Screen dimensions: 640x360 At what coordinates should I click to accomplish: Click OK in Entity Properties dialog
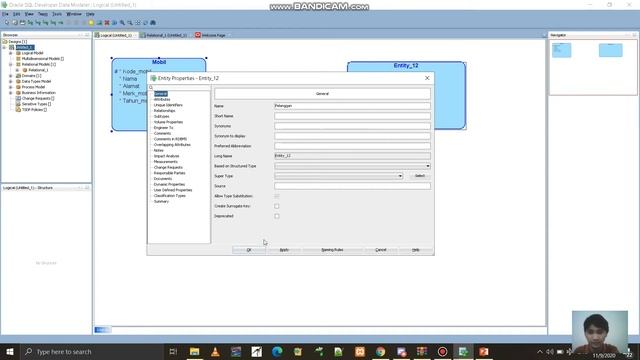point(249,250)
